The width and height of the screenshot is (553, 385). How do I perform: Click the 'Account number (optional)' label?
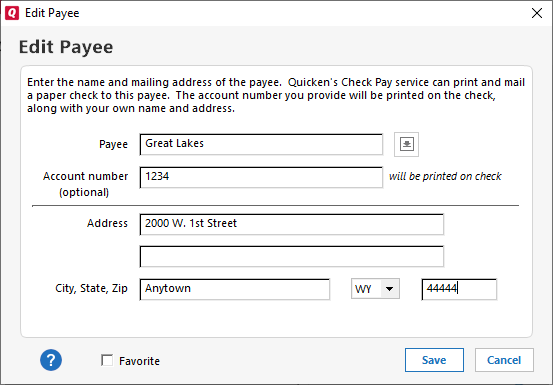click(85, 184)
